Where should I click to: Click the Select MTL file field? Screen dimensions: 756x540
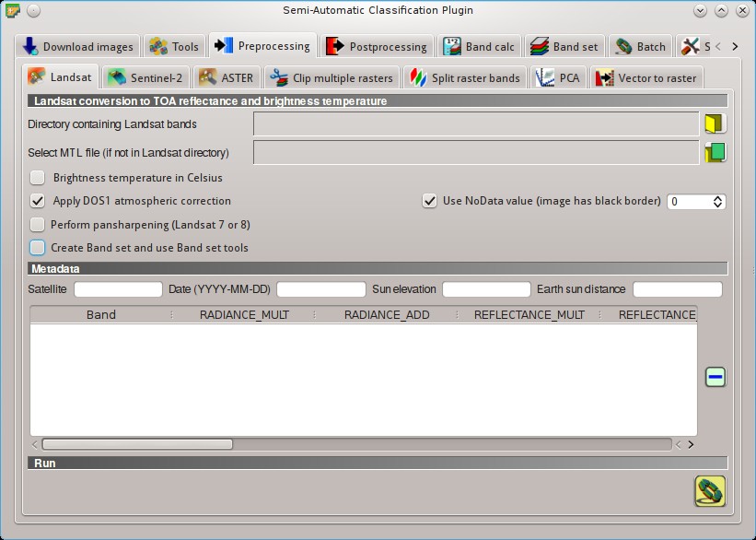pyautogui.click(x=476, y=152)
